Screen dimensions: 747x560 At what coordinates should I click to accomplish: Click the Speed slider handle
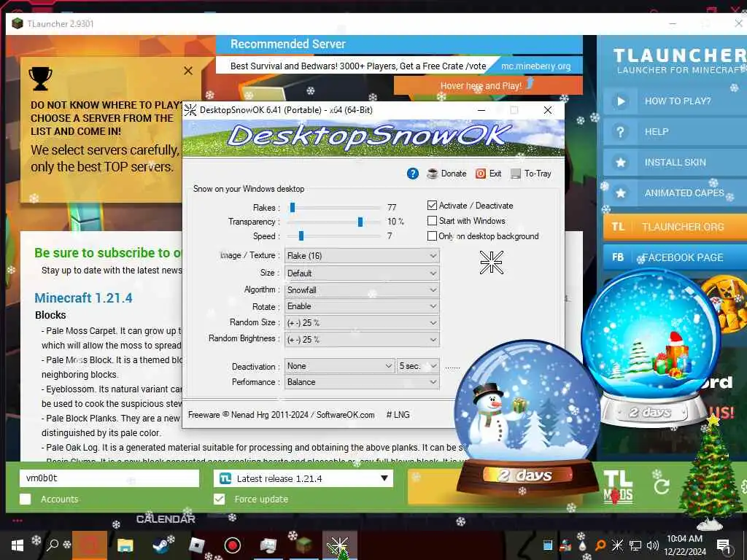tap(301, 236)
